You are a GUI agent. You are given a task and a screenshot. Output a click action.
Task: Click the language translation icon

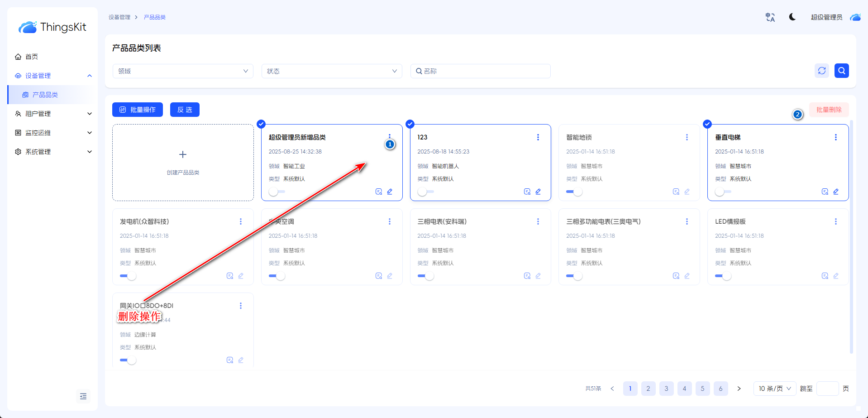(770, 17)
